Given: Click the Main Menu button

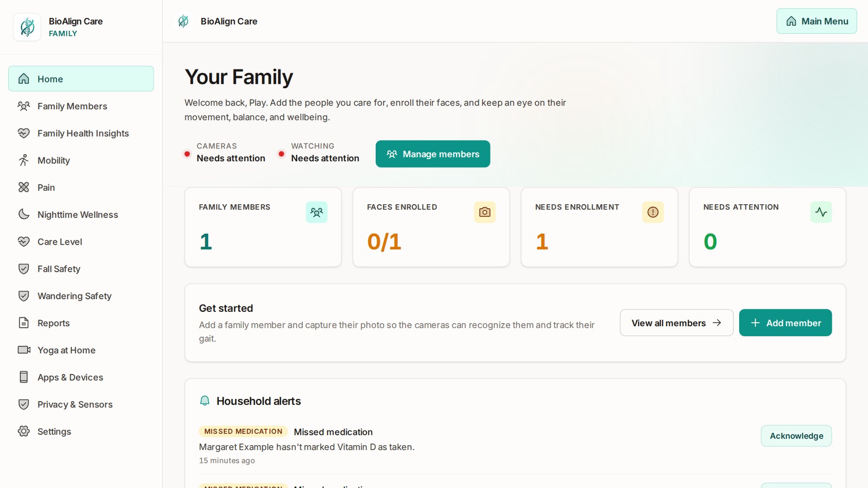Looking at the screenshot, I should pyautogui.click(x=816, y=21).
